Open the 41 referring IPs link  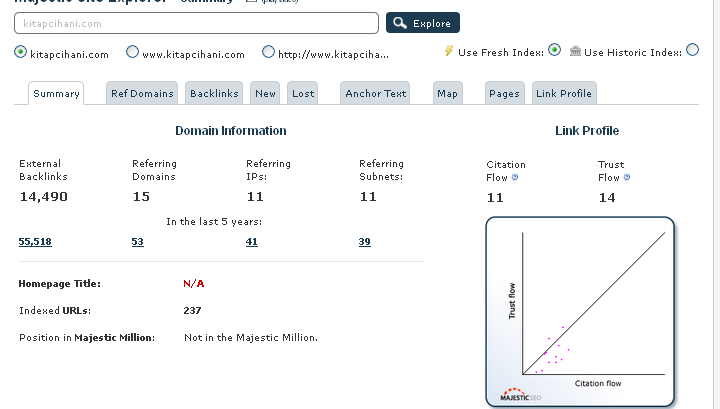252,241
